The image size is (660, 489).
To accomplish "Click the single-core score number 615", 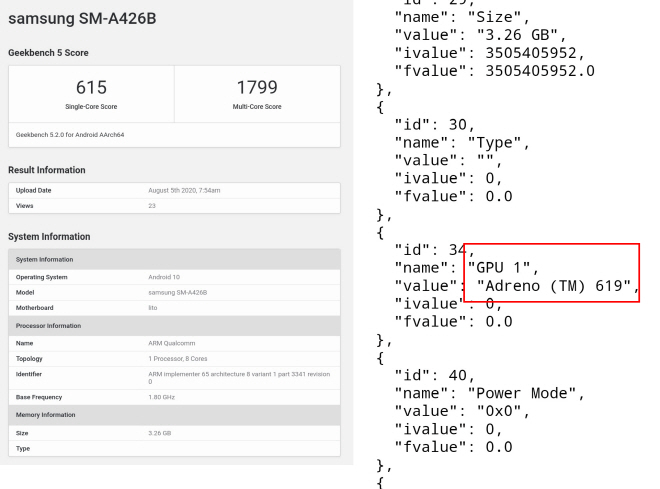I will pos(91,87).
